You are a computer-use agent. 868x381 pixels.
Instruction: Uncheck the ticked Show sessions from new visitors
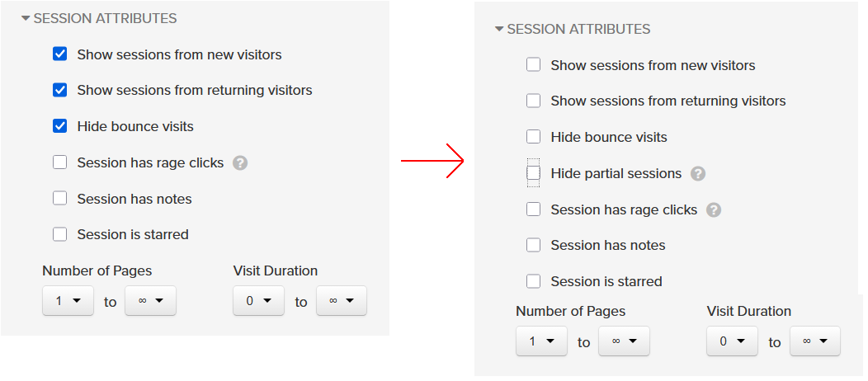(60, 54)
